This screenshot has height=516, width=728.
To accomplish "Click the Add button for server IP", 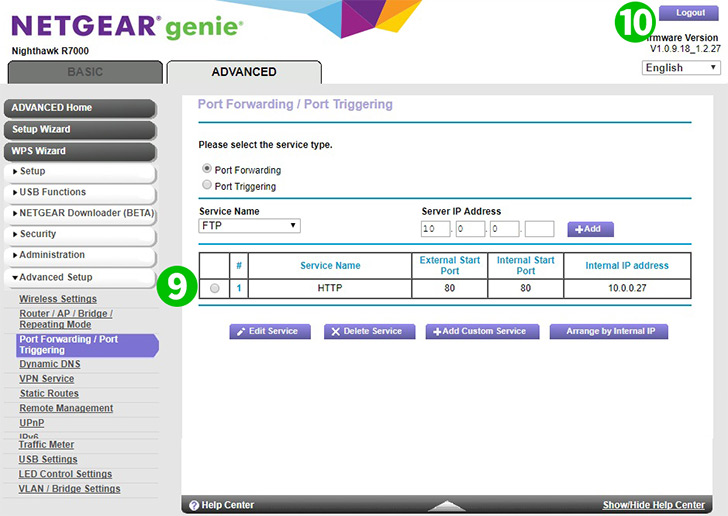I will [x=591, y=229].
